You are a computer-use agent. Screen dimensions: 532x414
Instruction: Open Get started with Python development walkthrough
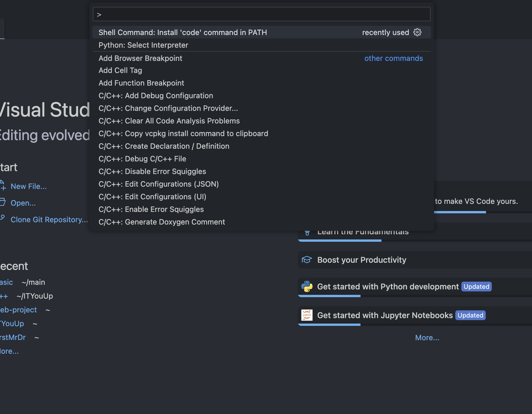[415, 287]
